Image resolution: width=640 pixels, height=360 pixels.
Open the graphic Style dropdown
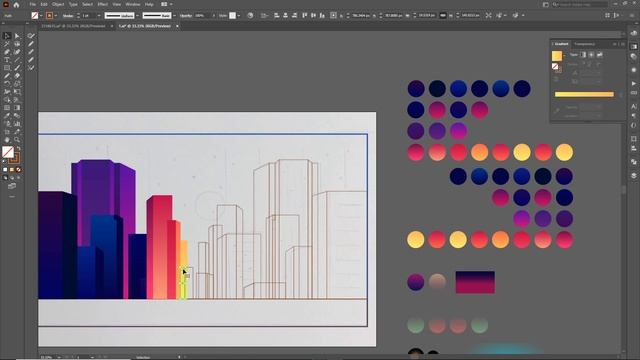(x=239, y=16)
